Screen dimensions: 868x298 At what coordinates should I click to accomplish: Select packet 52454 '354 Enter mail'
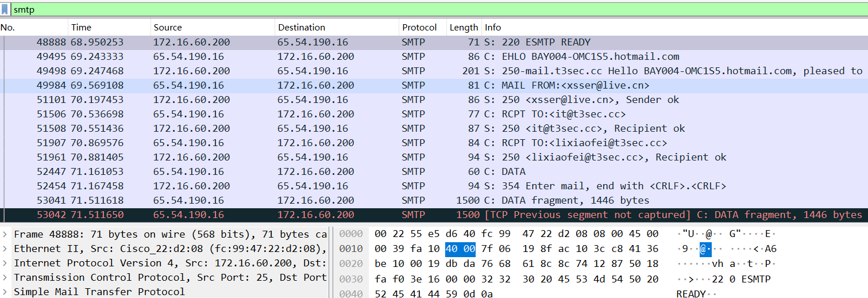click(x=434, y=186)
